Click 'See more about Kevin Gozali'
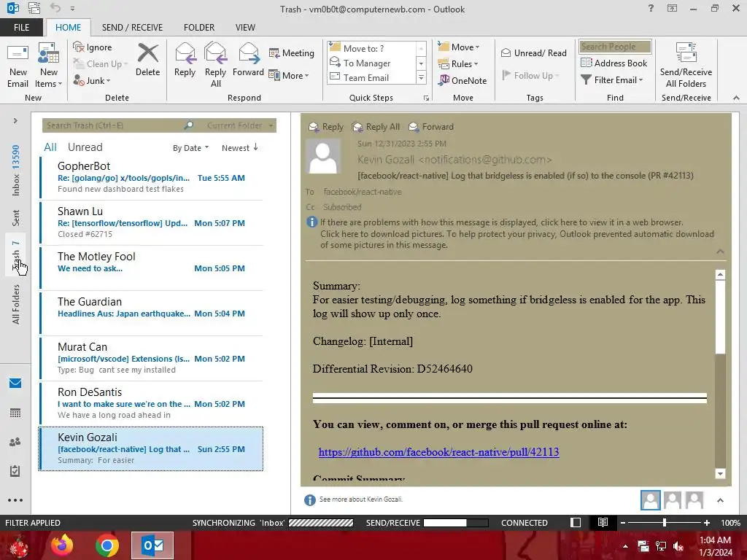The width and height of the screenshot is (747, 560). pyautogui.click(x=360, y=499)
